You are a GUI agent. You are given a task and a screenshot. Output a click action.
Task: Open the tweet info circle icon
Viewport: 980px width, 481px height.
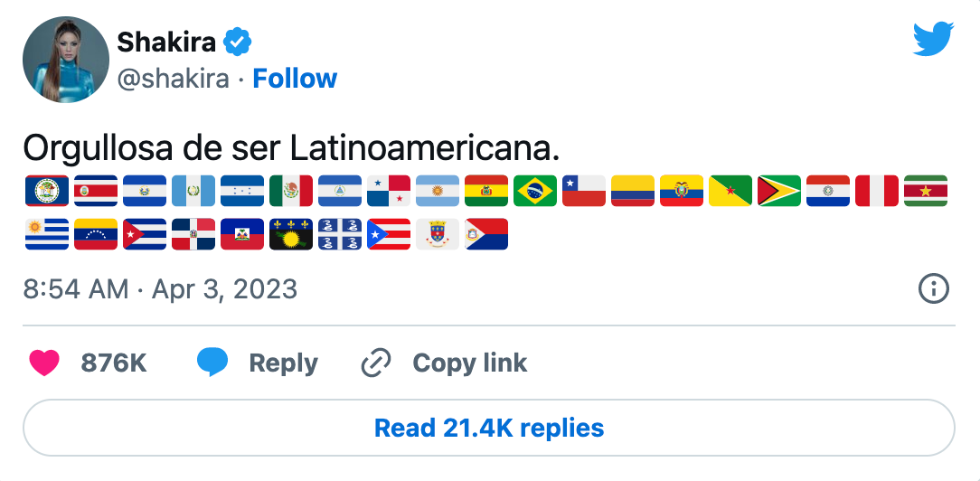933,289
